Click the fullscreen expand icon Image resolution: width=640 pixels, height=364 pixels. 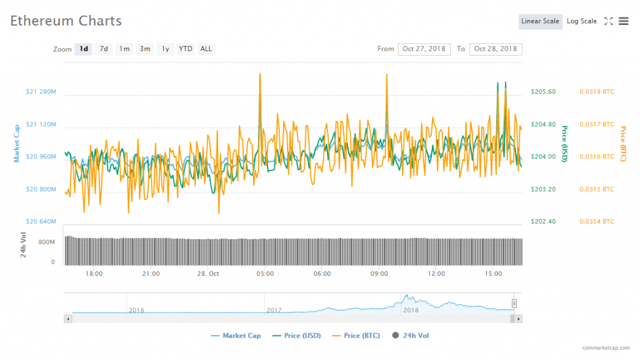[x=608, y=21]
